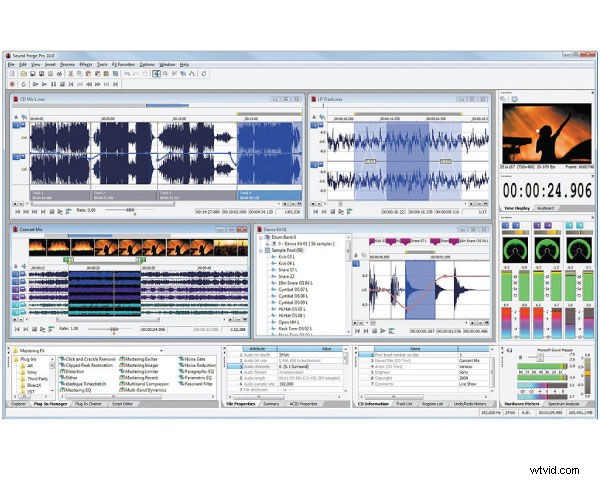Click the Stop button in the Concert Mix window
The height and width of the screenshot is (480, 600).
pos(34,329)
